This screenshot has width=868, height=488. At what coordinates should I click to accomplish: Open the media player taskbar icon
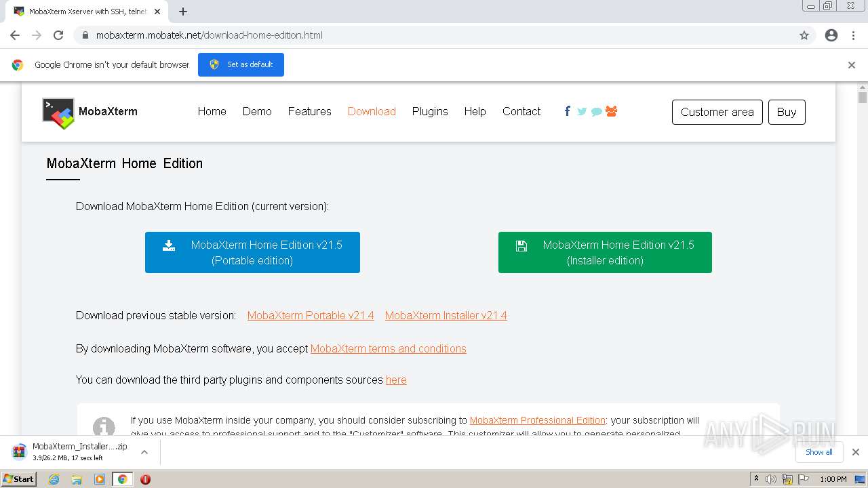click(x=100, y=479)
